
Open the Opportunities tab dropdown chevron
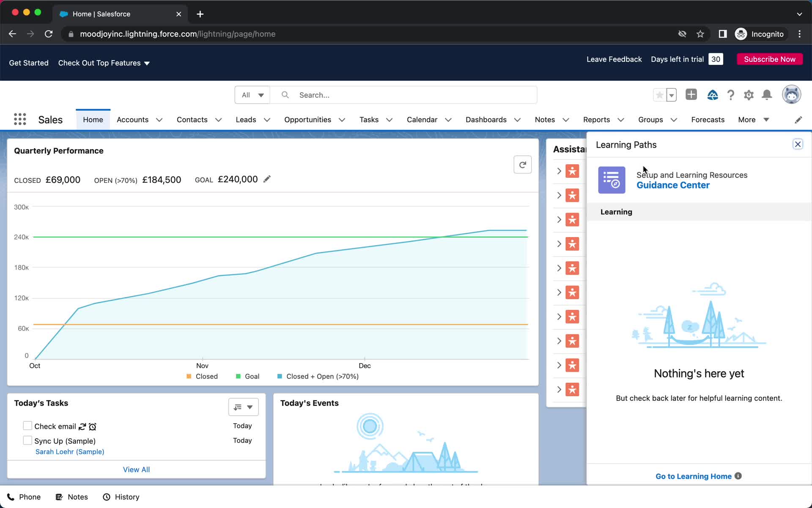coord(342,120)
